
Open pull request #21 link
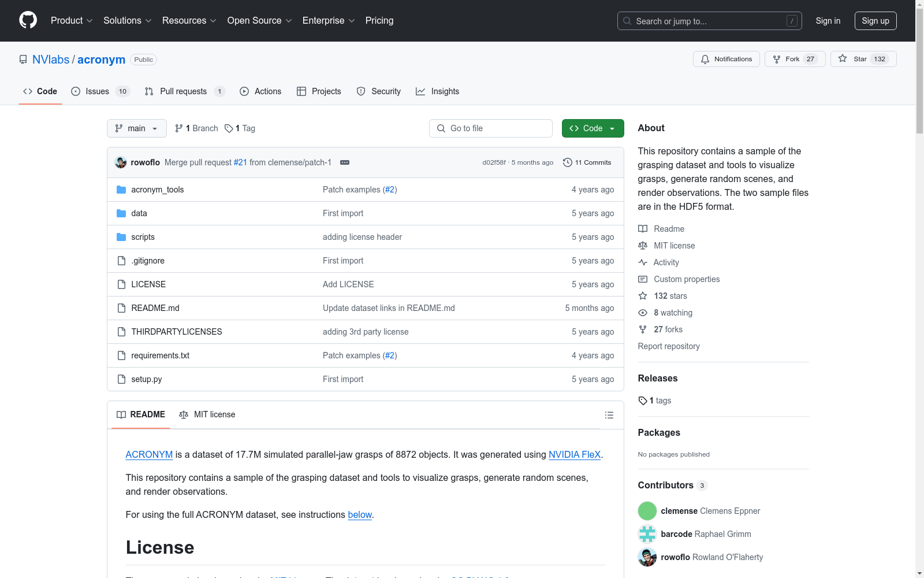[240, 162]
